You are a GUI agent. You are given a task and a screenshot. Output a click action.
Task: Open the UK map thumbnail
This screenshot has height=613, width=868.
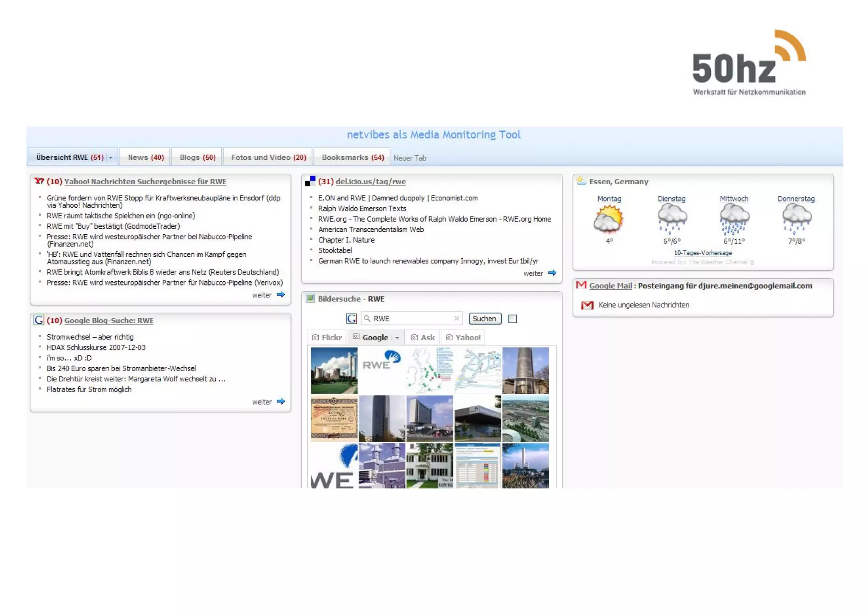pos(430,370)
